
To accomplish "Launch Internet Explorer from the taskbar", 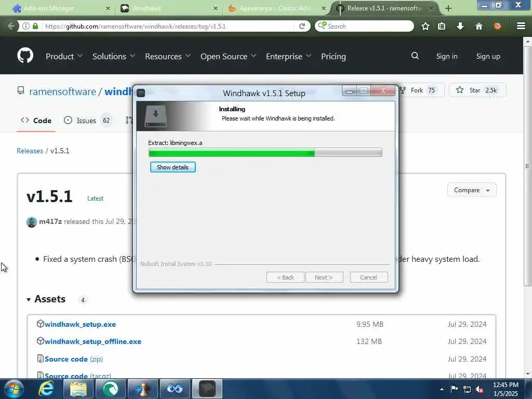I will click(46, 389).
